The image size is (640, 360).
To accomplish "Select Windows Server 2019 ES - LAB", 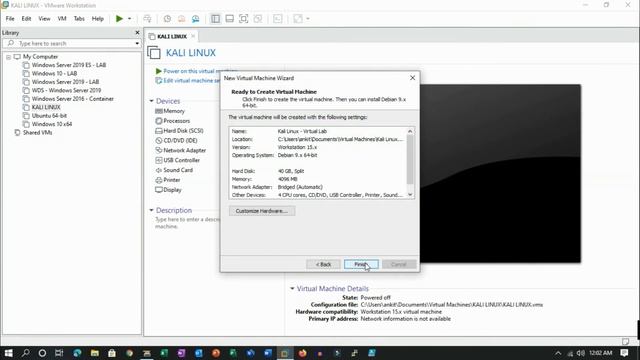I will pos(69,65).
